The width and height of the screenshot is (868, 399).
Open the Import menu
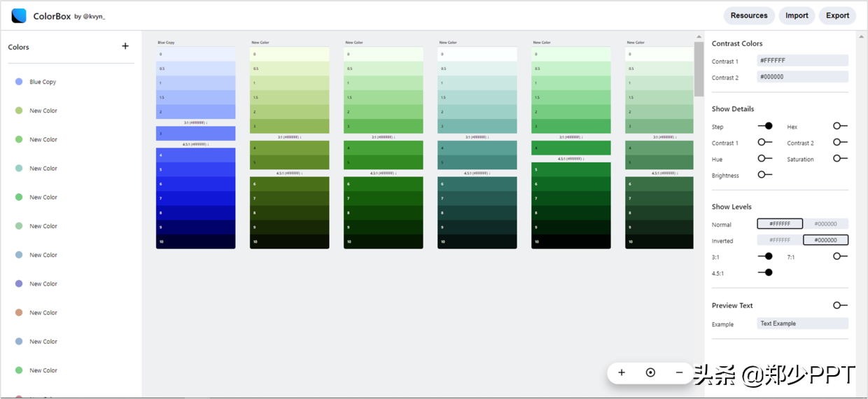click(x=797, y=15)
